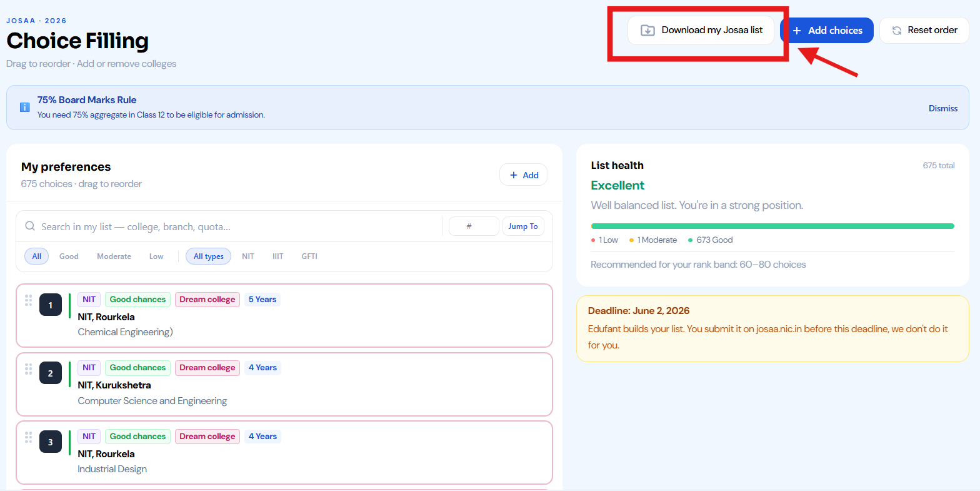The height and width of the screenshot is (491, 980).
Task: Click the 5 Years tag
Action: click(x=262, y=300)
